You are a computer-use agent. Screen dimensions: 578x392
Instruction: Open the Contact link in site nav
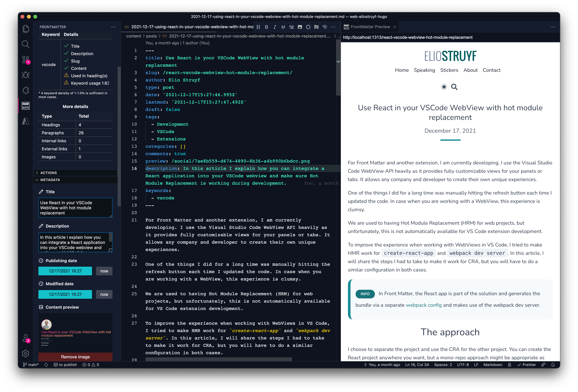[x=491, y=70]
